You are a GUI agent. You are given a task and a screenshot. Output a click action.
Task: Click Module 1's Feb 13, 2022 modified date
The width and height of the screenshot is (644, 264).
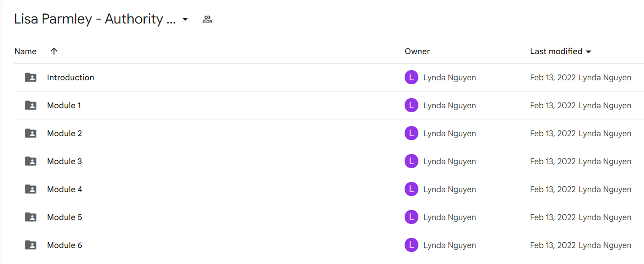point(553,105)
